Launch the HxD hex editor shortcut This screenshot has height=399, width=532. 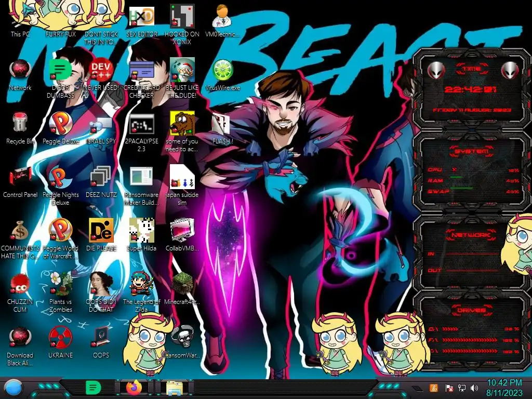tap(141, 21)
